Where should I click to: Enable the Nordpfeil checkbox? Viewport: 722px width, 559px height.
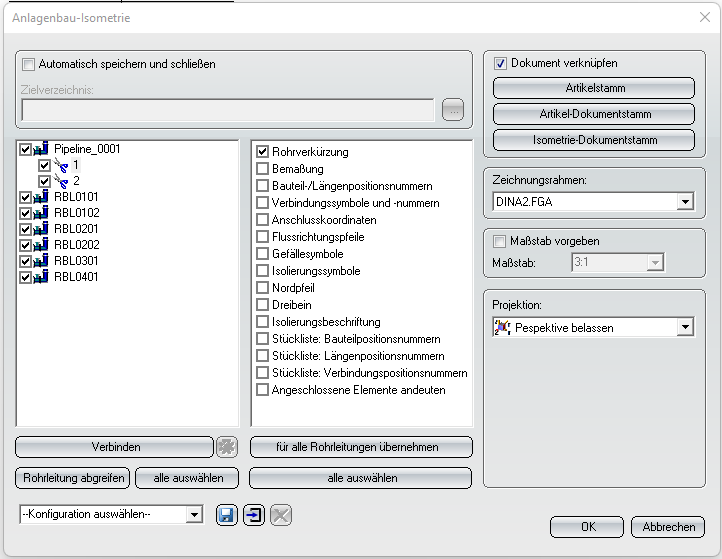click(262, 288)
